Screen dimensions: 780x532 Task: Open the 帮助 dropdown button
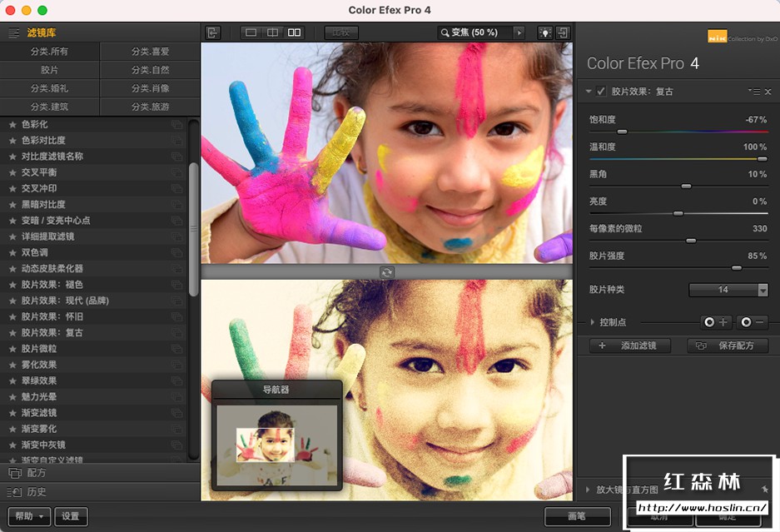click(29, 516)
